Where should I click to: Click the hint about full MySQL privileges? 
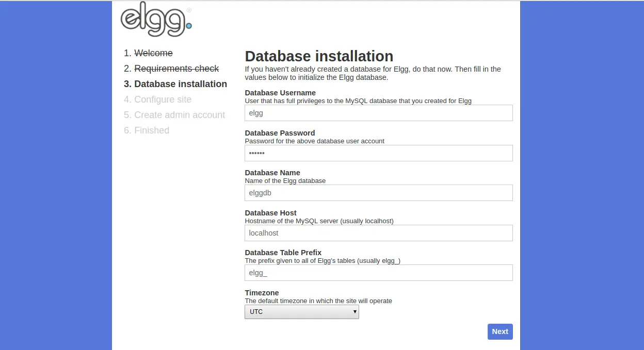[358, 101]
